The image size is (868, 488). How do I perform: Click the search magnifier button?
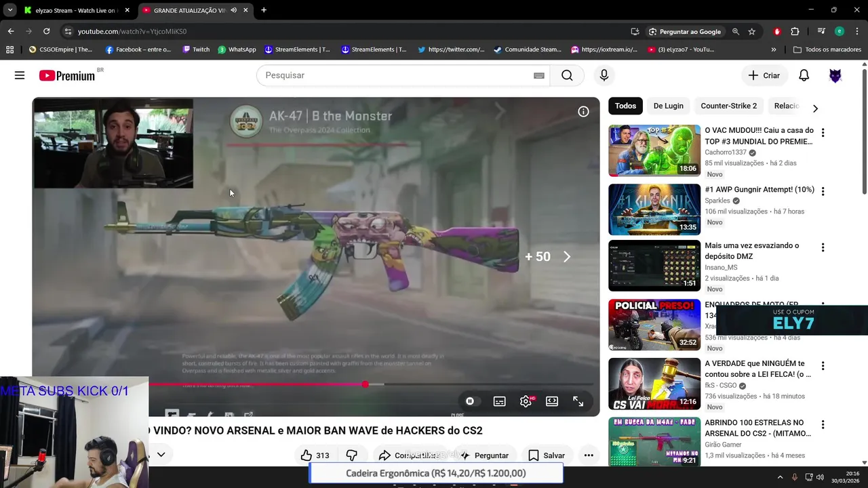tap(567, 75)
